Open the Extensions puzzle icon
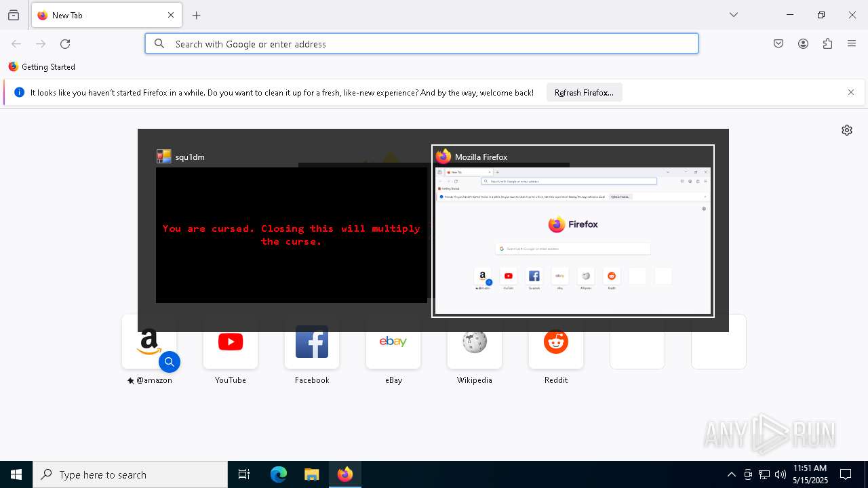 coord(827,44)
